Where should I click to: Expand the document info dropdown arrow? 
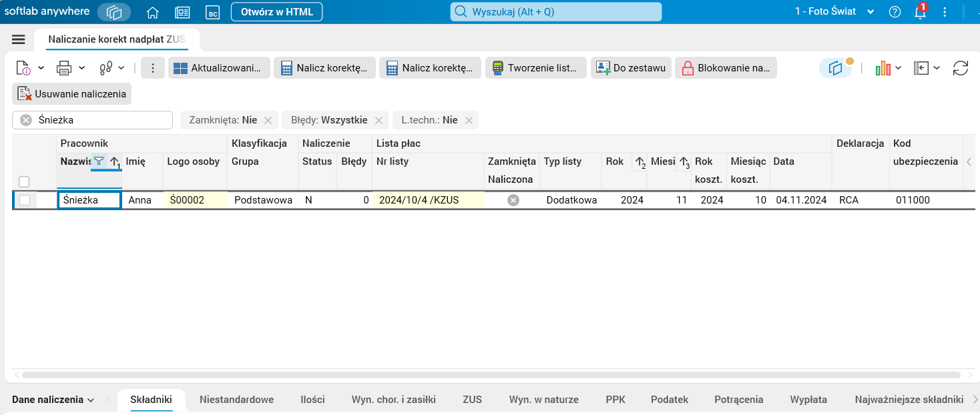[x=41, y=67]
